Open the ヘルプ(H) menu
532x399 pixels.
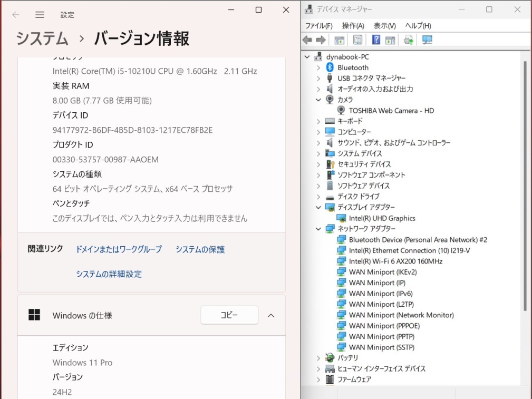coord(418,26)
